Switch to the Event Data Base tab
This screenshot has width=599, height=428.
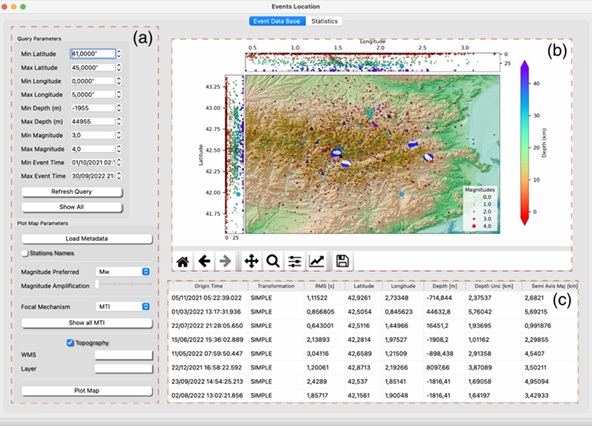pyautogui.click(x=277, y=21)
